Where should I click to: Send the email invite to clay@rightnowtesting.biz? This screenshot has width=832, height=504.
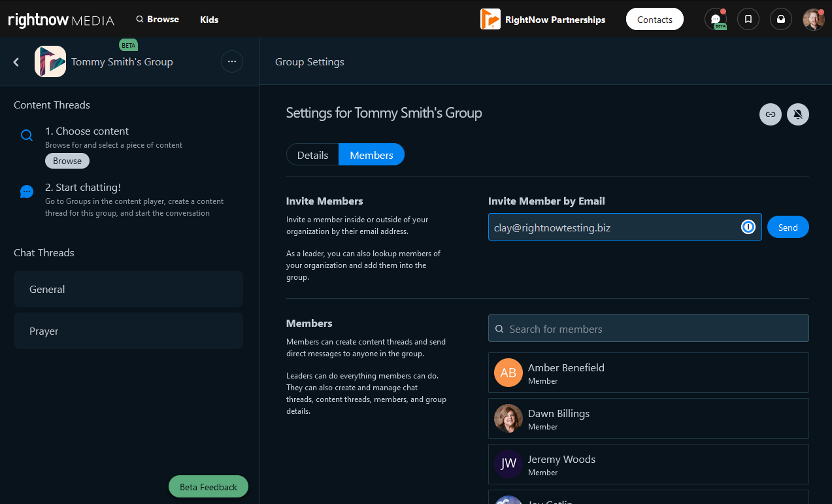788,227
